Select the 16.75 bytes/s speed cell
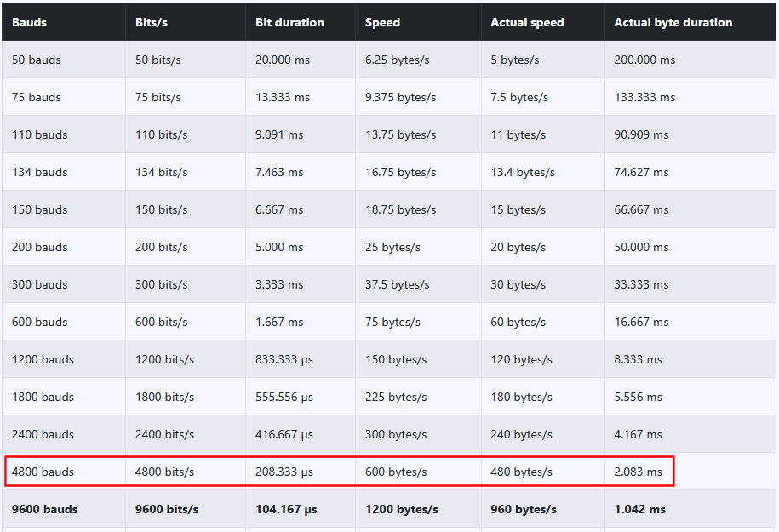Screen dimensions: 779x532 coord(400,172)
